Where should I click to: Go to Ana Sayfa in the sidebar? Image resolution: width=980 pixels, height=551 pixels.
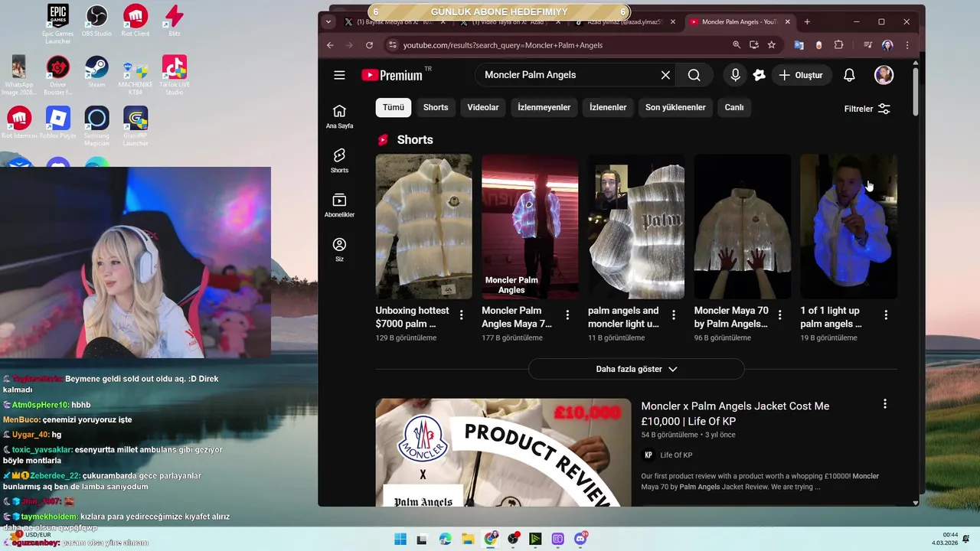(339, 116)
